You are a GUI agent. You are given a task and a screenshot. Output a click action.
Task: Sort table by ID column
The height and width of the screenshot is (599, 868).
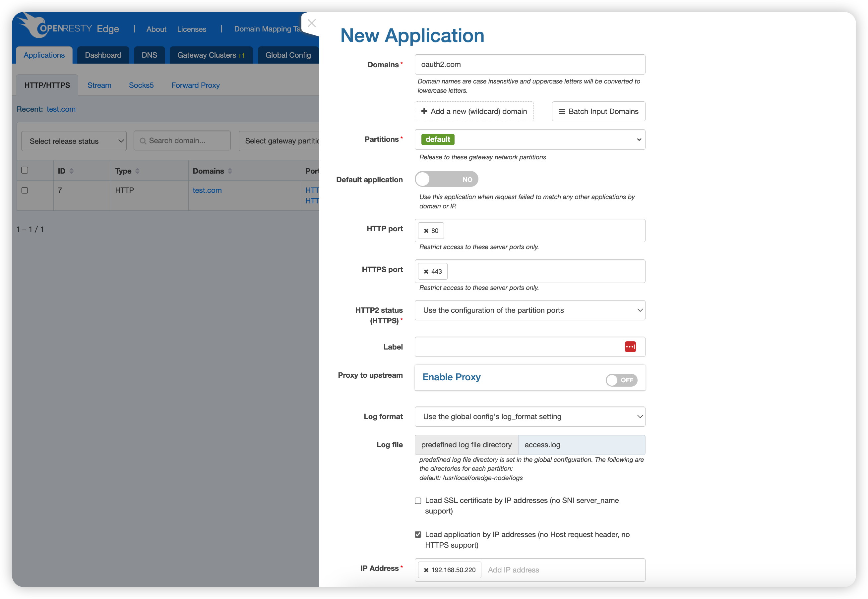pyautogui.click(x=71, y=171)
